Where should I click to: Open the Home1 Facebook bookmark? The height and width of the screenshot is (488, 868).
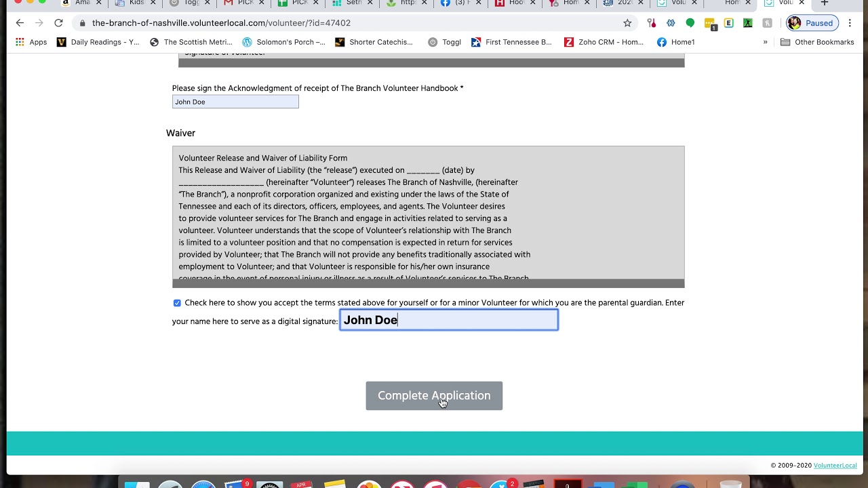click(x=675, y=42)
